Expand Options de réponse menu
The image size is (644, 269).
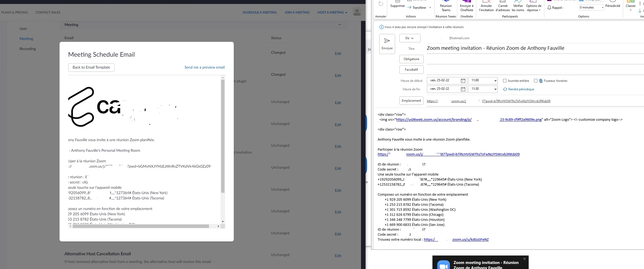(x=534, y=6)
